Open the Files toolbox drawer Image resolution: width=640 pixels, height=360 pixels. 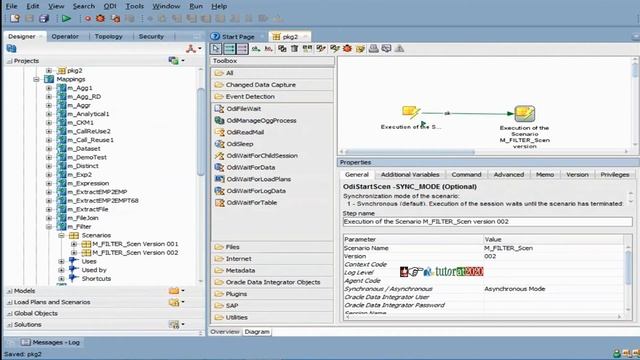(x=272, y=247)
